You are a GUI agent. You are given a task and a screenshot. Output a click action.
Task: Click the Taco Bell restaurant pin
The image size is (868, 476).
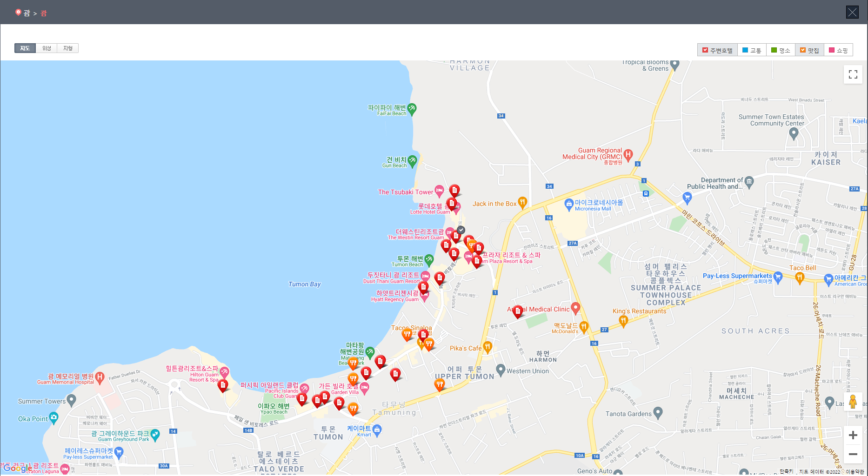pos(800,278)
